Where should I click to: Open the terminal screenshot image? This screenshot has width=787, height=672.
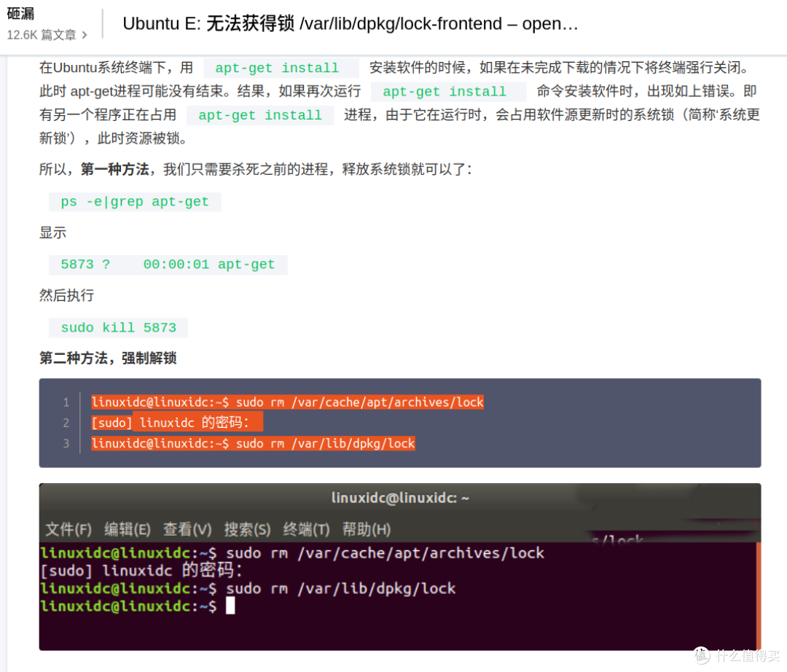point(400,566)
